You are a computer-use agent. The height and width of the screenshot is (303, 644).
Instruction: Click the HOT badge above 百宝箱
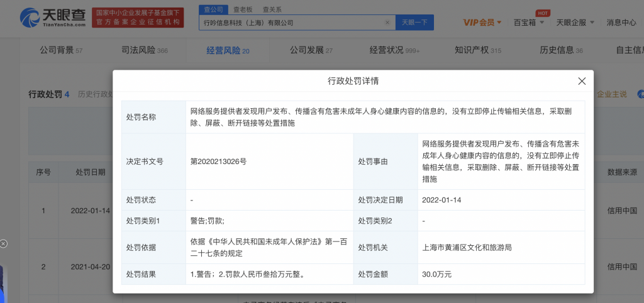tap(543, 13)
